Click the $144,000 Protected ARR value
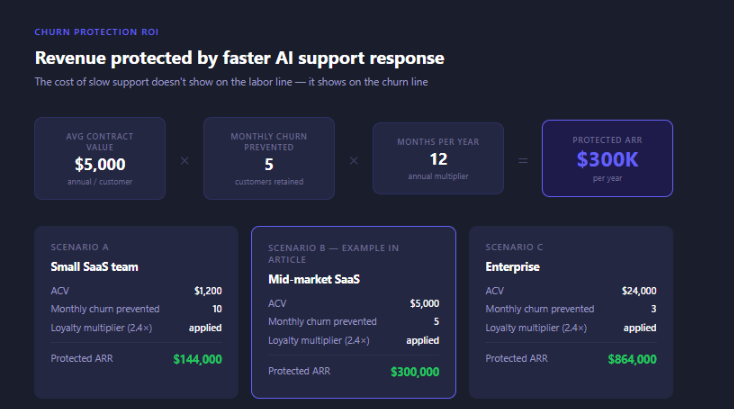734x409 pixels. 197,359
